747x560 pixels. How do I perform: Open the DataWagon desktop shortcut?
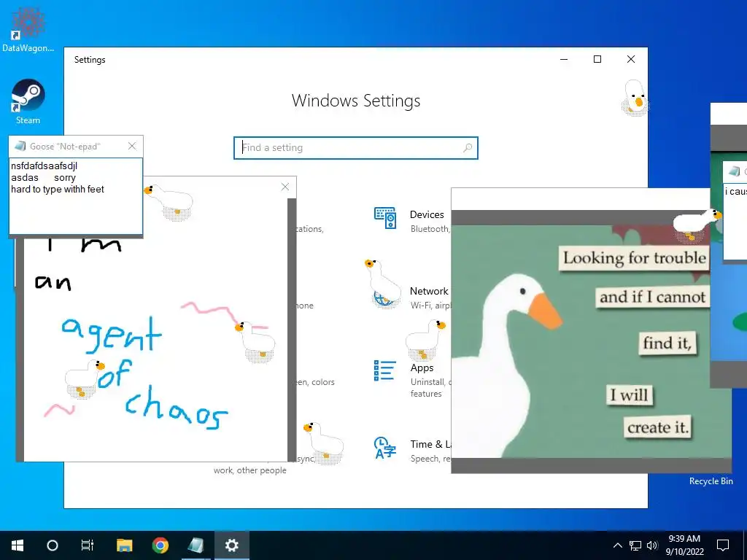click(28, 28)
